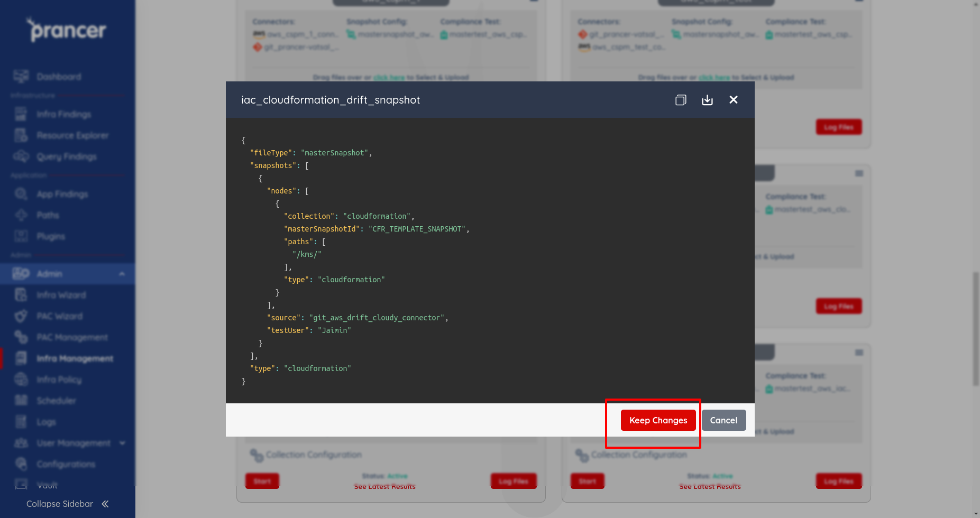Click the Collapse Sidebar label
Viewport: 980px width, 518px height.
click(x=60, y=504)
